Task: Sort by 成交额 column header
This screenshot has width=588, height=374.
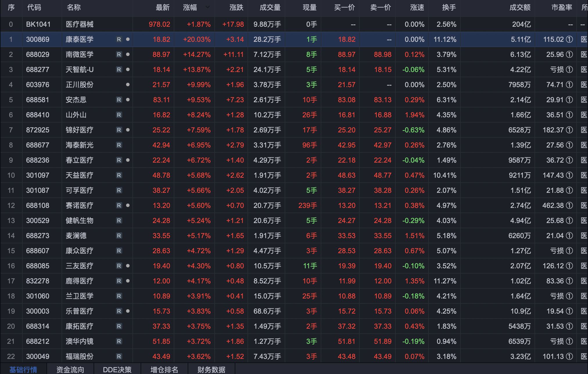Action: [520, 8]
